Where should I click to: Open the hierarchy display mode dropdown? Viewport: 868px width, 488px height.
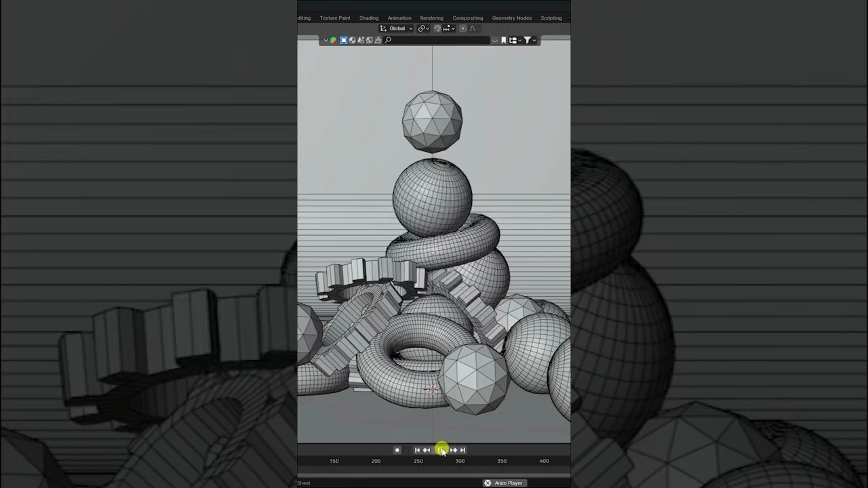click(x=515, y=40)
